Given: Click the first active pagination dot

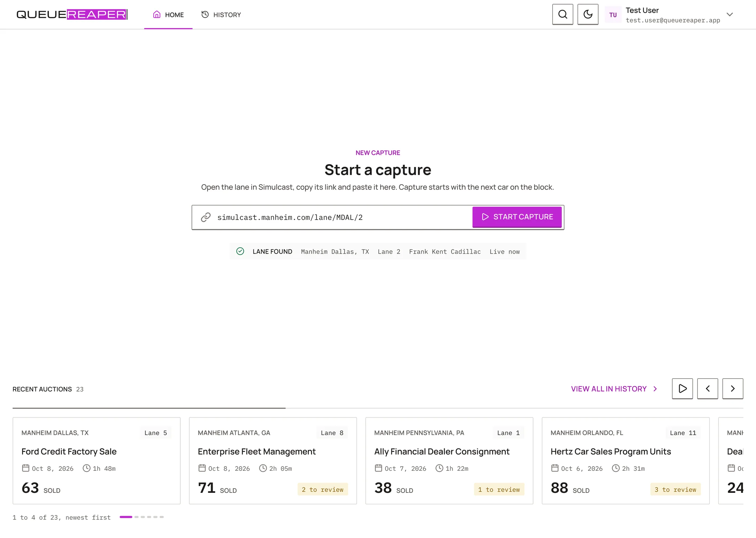Looking at the screenshot, I should (x=126, y=517).
